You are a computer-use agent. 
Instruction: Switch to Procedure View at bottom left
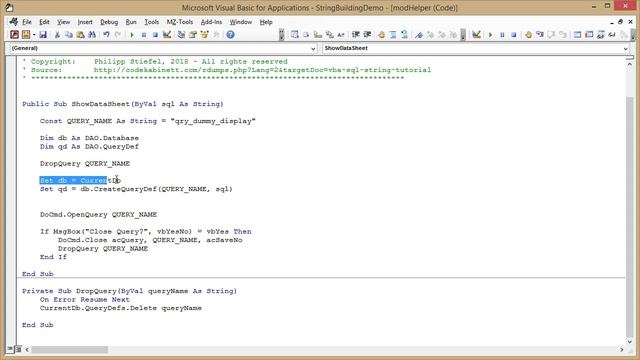(x=10, y=349)
